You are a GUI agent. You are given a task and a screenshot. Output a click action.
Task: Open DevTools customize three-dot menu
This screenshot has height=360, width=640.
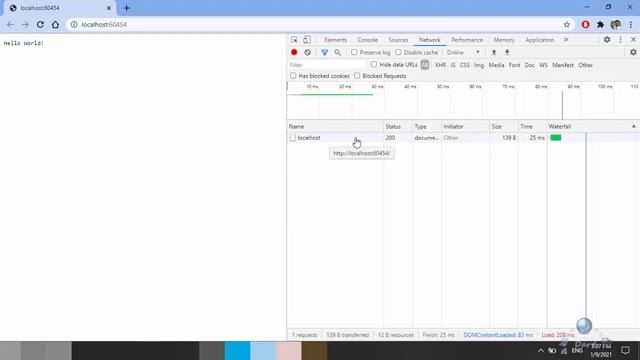click(620, 40)
